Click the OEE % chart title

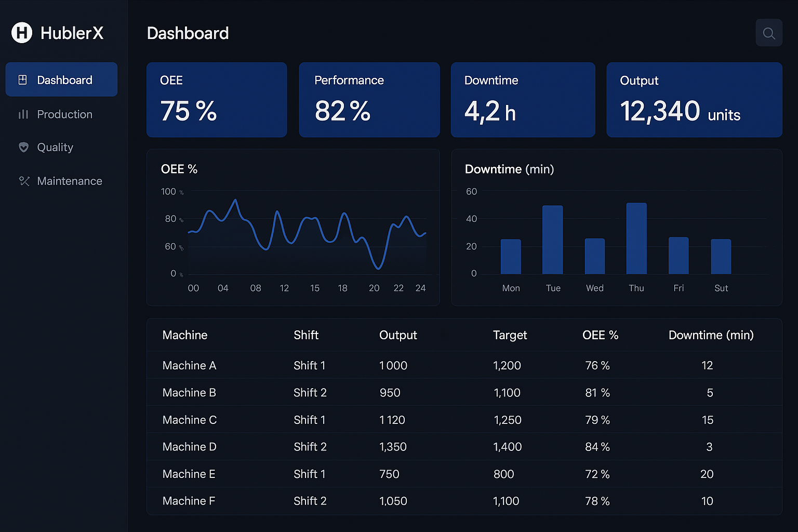[179, 169]
